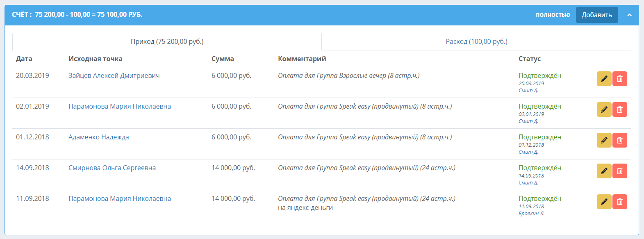Image resolution: width=644 pixels, height=239 pixels.
Task: Open Смирнова Ольга Сергеевна link
Action: (112, 168)
